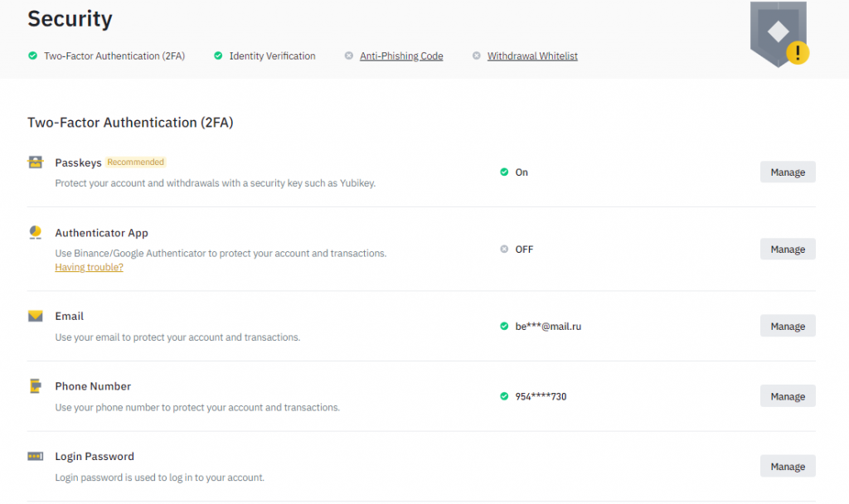Click the Authenticator App OFF status

point(523,250)
